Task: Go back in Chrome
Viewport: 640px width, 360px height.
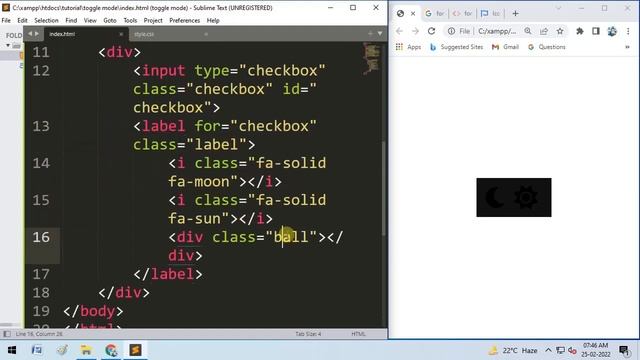Action: tap(400, 31)
